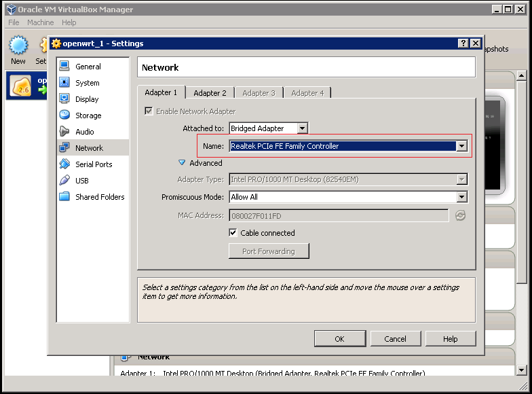
Task: Select the USB plug icon
Action: click(64, 180)
